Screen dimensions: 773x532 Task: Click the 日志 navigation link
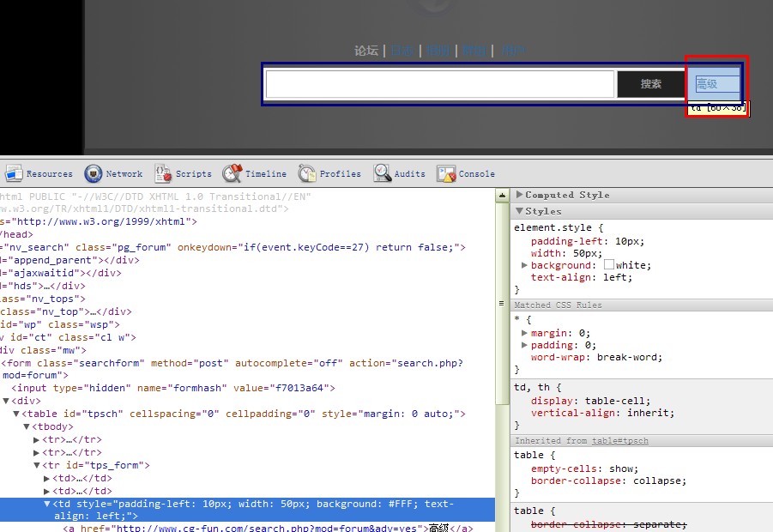click(x=402, y=51)
